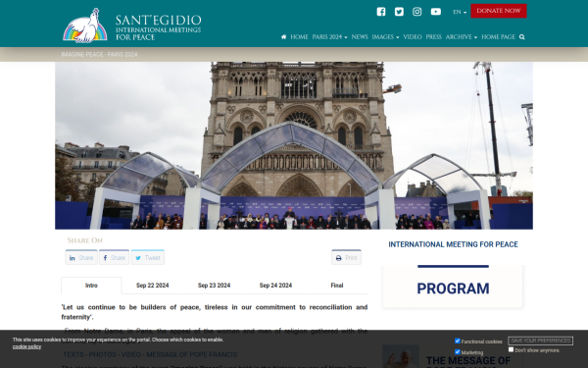Toggle the Functional cookies checkbox
This screenshot has height=368, width=588.
pyautogui.click(x=457, y=341)
